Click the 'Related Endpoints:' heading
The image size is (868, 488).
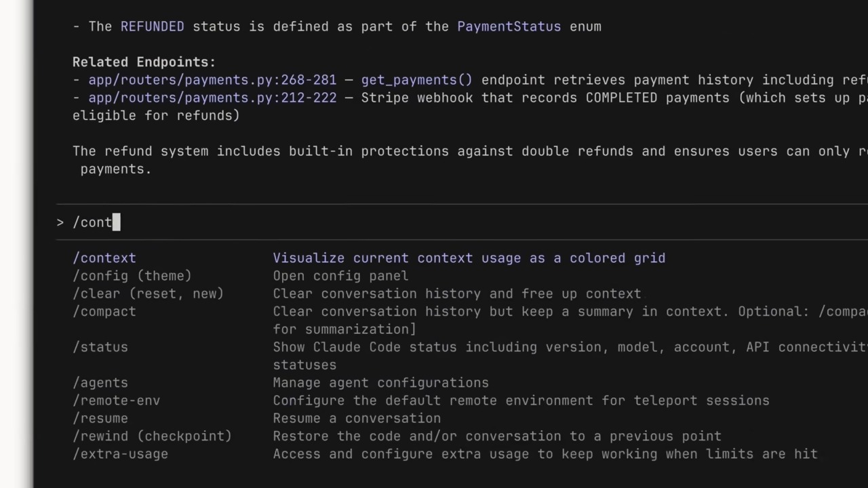pyautogui.click(x=144, y=62)
